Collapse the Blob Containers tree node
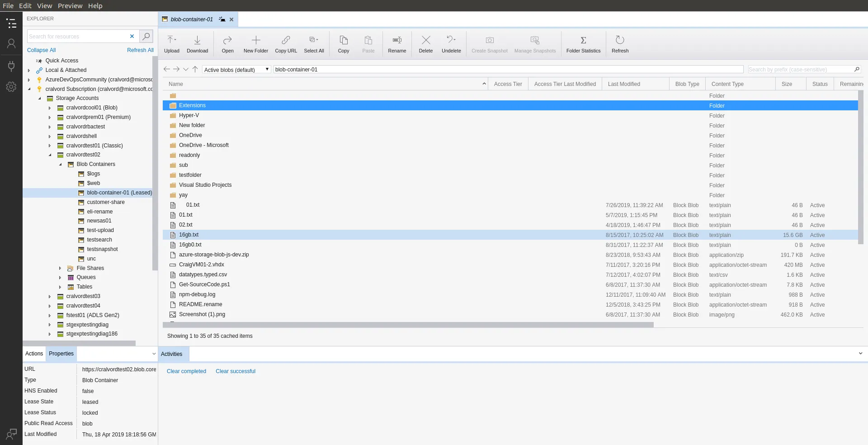Screen dimensions: 868x445 (60, 165)
